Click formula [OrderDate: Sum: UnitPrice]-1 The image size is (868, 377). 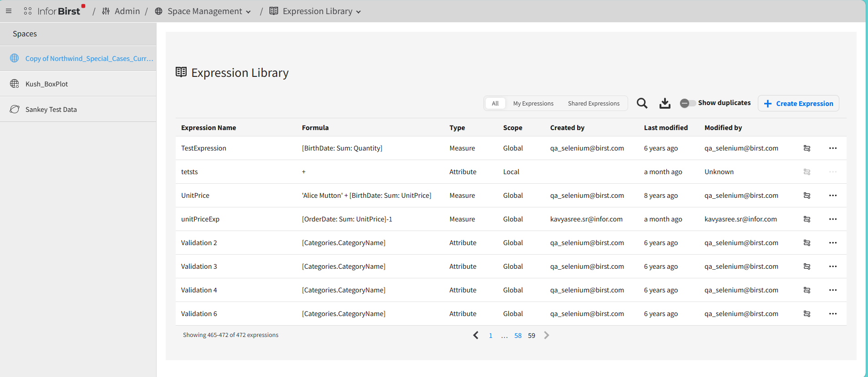[x=347, y=219]
